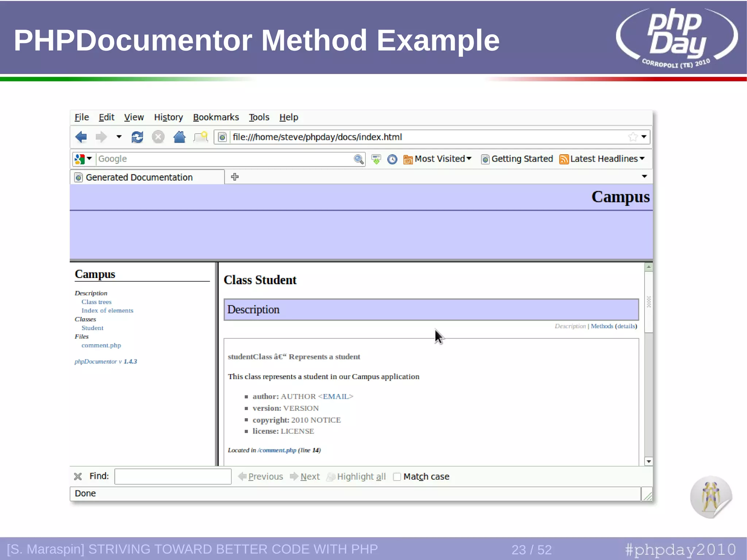The width and height of the screenshot is (747, 560).
Task: Toggle Highlight all in Find bar
Action: click(356, 476)
